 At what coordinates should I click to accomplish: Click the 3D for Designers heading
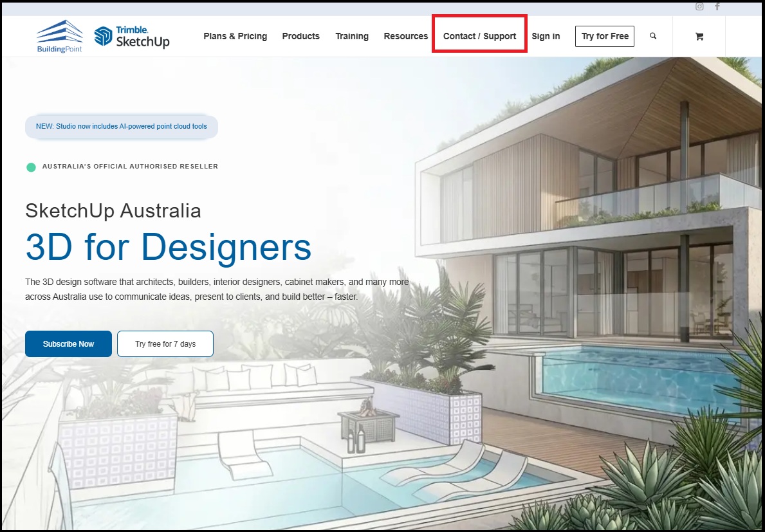coord(169,247)
